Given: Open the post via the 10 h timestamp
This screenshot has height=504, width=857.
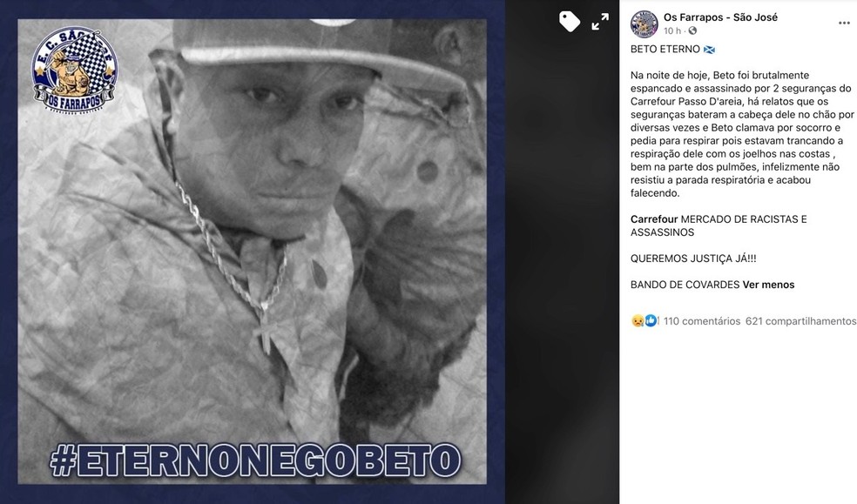Looking at the screenshot, I should [x=672, y=31].
